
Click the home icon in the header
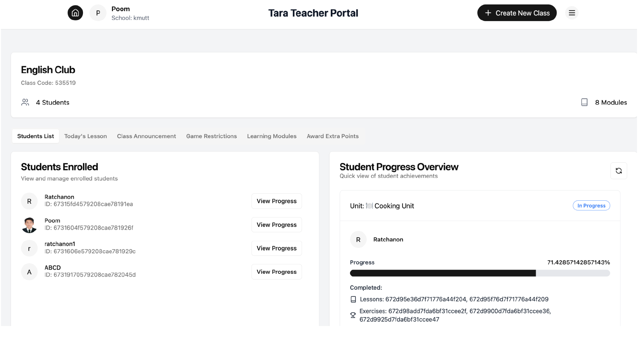[x=75, y=13]
